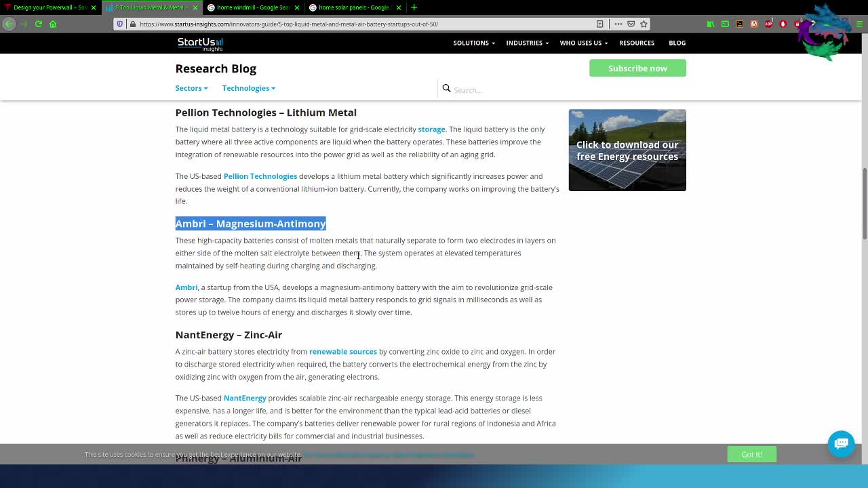Open the live chat bubble
This screenshot has height=488, width=868.
[x=842, y=443]
